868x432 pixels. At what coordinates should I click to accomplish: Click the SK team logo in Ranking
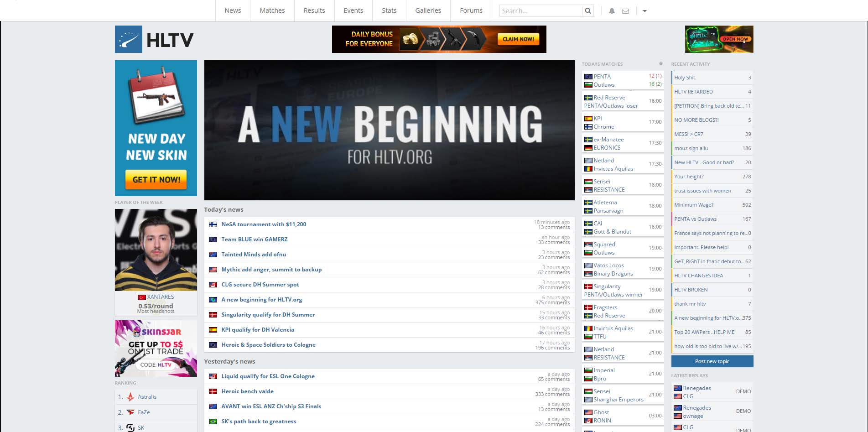click(131, 427)
